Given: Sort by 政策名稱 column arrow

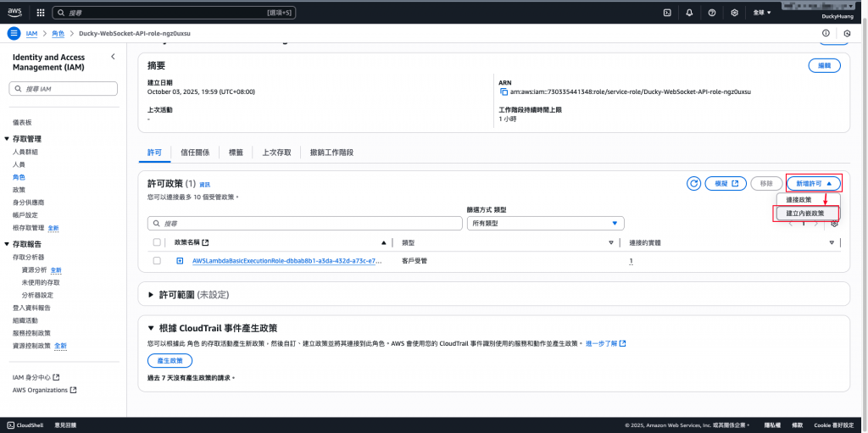Looking at the screenshot, I should [x=384, y=242].
